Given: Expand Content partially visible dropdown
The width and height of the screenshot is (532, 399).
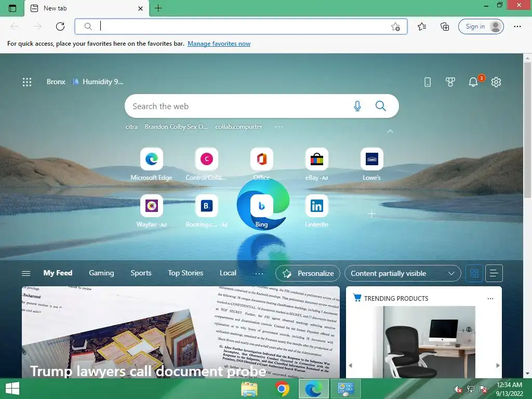Looking at the screenshot, I should coord(403,273).
